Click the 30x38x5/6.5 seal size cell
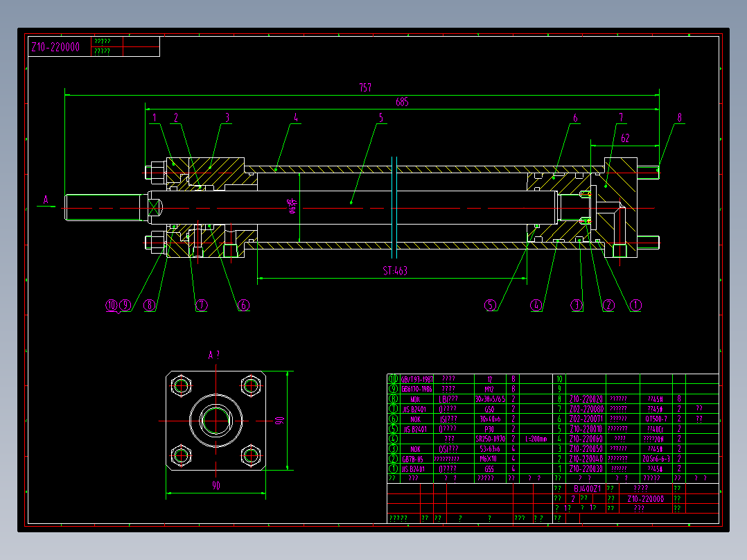The height and width of the screenshot is (560, 747). click(x=490, y=399)
